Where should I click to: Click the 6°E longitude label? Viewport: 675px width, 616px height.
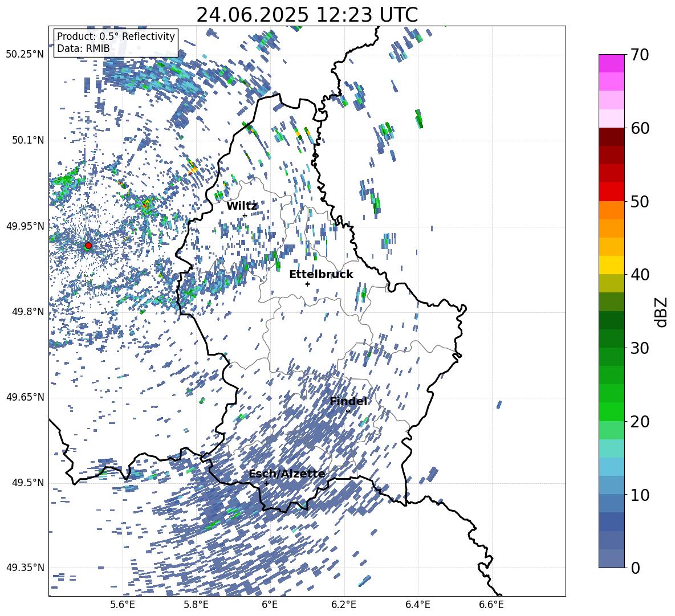point(270,605)
